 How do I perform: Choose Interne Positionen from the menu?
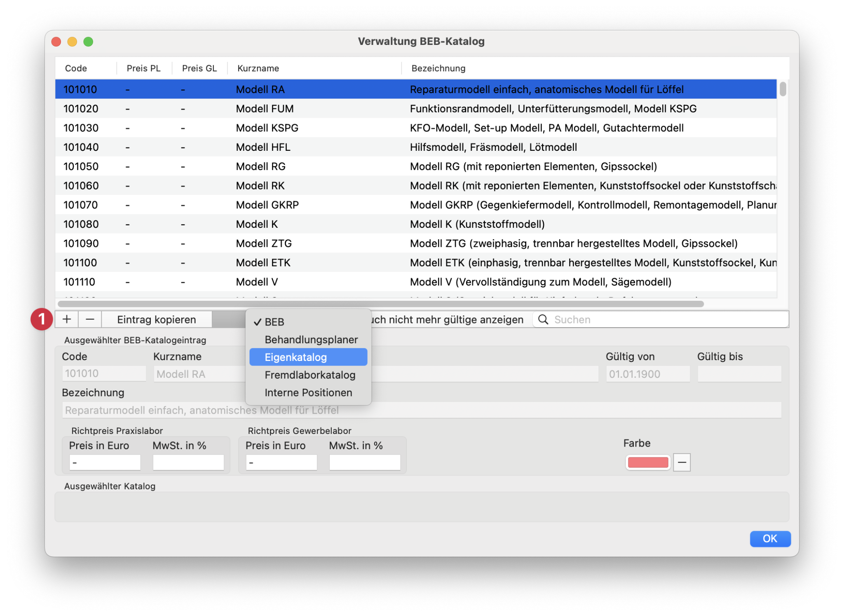click(308, 393)
